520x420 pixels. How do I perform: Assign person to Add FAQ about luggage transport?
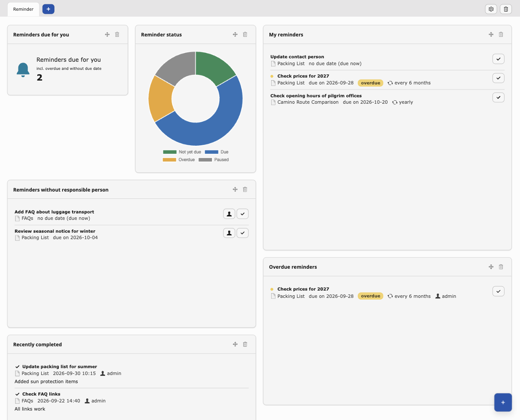(229, 214)
